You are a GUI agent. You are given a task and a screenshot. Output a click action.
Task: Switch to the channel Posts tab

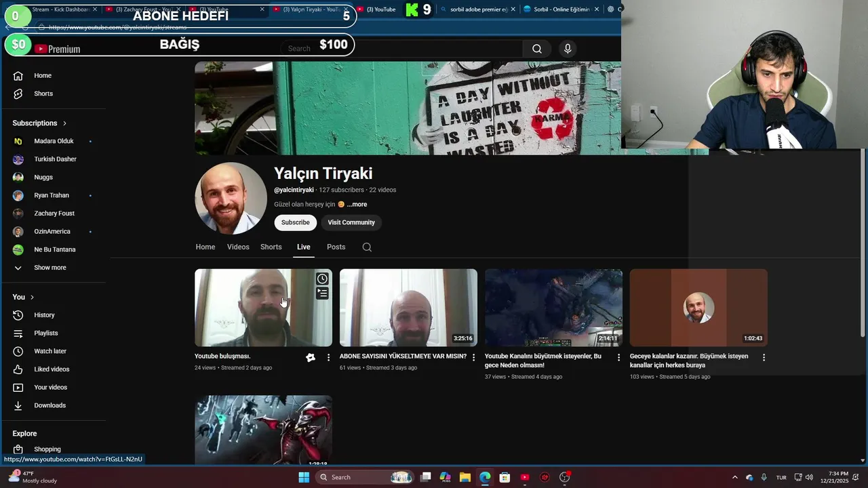(336, 247)
